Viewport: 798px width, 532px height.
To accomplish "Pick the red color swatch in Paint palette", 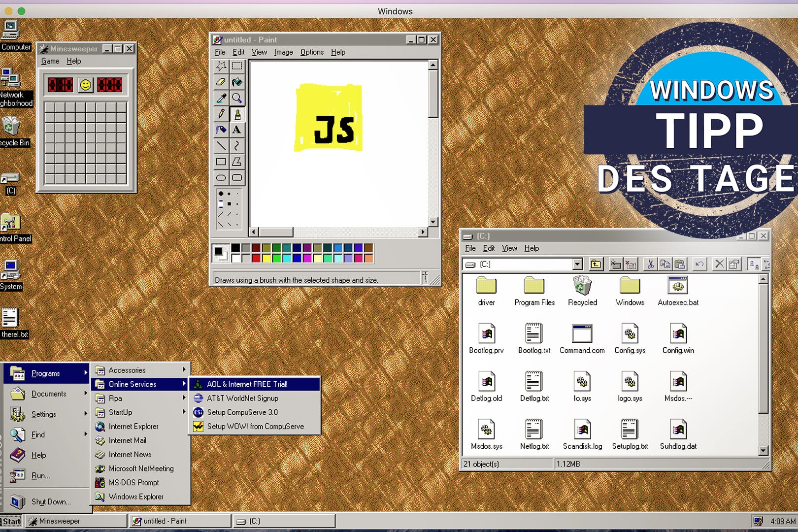I will coord(256,258).
